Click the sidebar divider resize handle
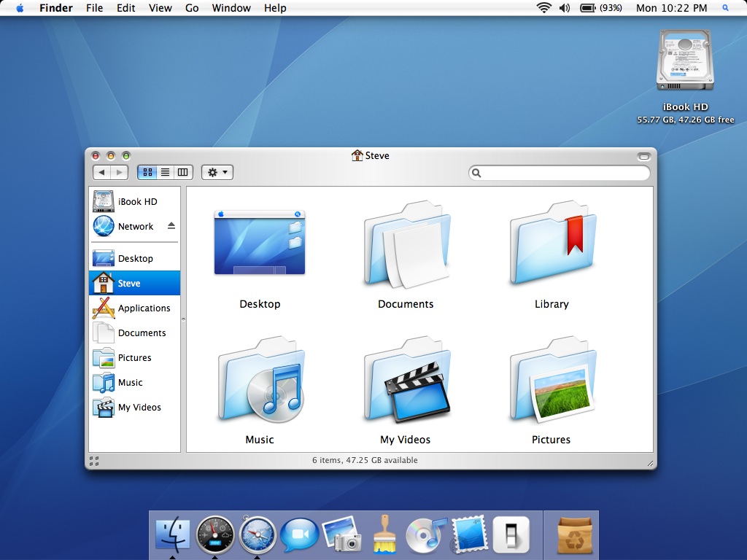 183,319
